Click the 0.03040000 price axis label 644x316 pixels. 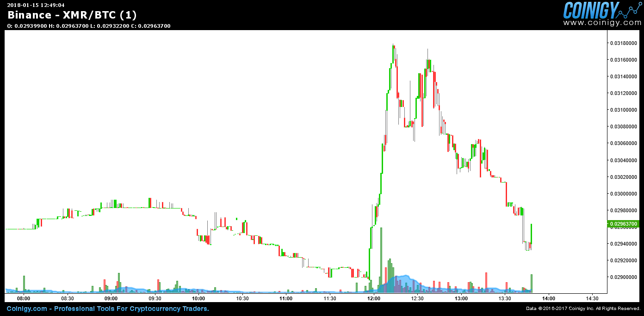tap(625, 160)
